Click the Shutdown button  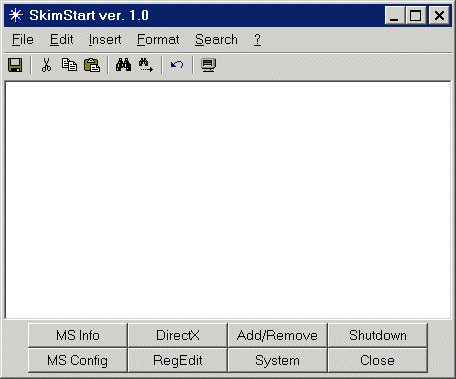coord(378,335)
